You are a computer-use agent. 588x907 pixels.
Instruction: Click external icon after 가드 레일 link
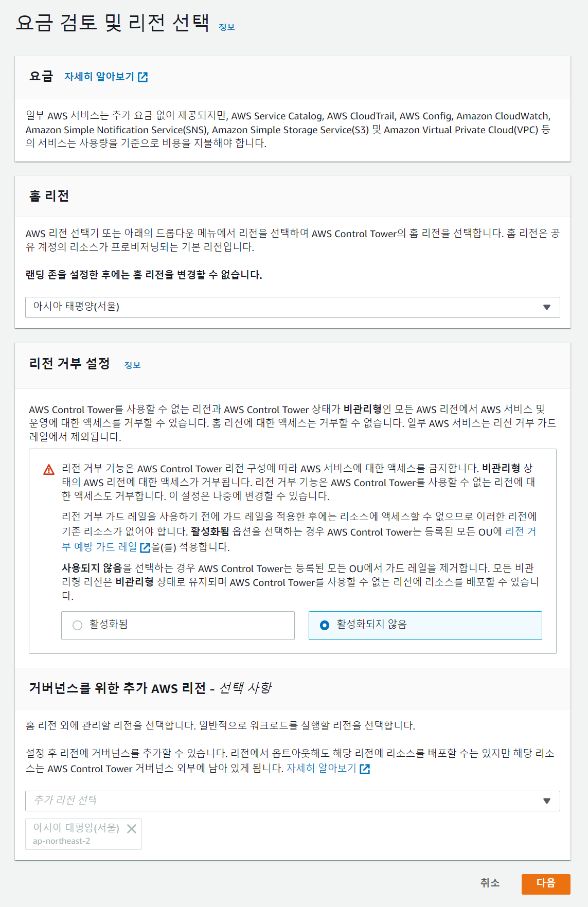click(x=145, y=547)
